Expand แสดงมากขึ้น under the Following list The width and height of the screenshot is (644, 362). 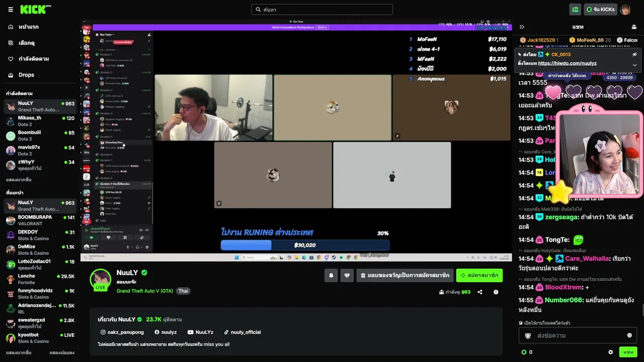pyautogui.click(x=19, y=179)
